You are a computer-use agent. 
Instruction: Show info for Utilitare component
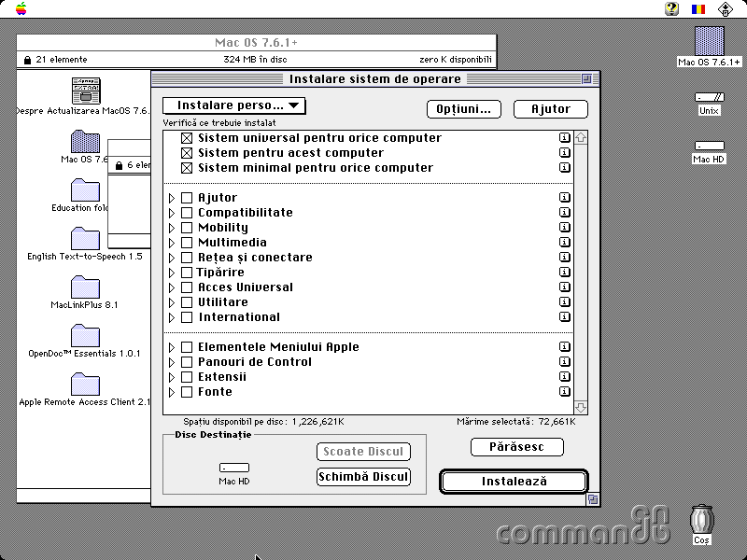tap(565, 301)
